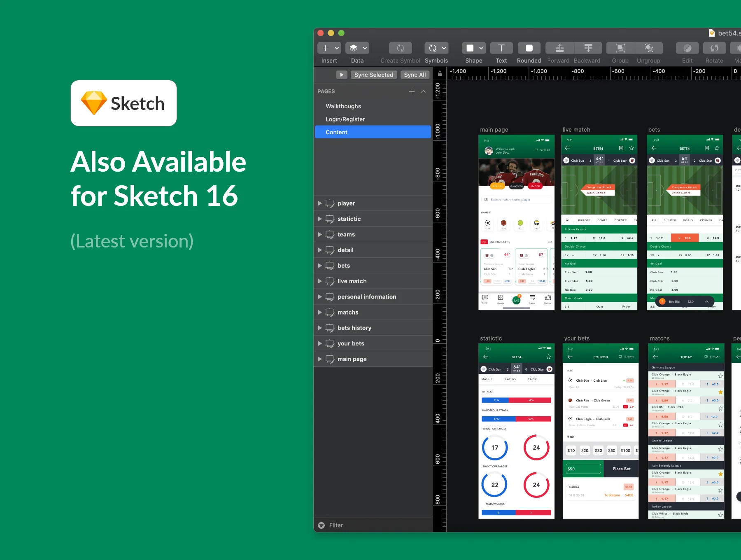The image size is (741, 560).
Task: Select the your bets layer
Action: point(373,343)
